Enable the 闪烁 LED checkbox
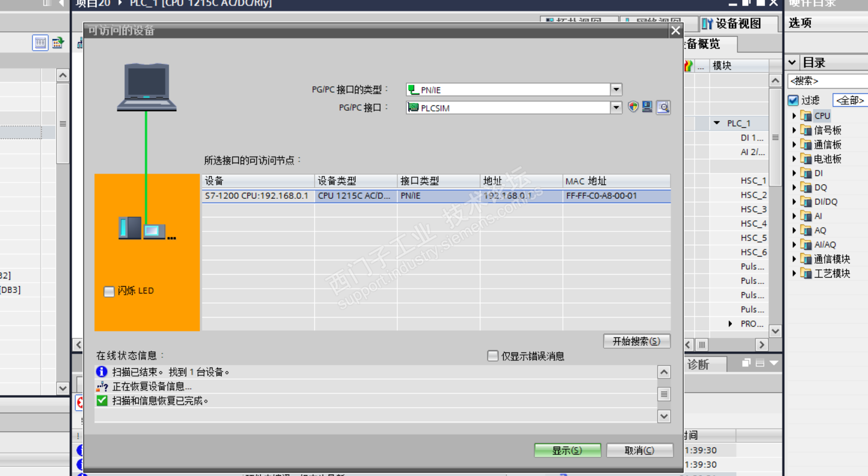Screen dimensions: 868x476 tap(109, 291)
